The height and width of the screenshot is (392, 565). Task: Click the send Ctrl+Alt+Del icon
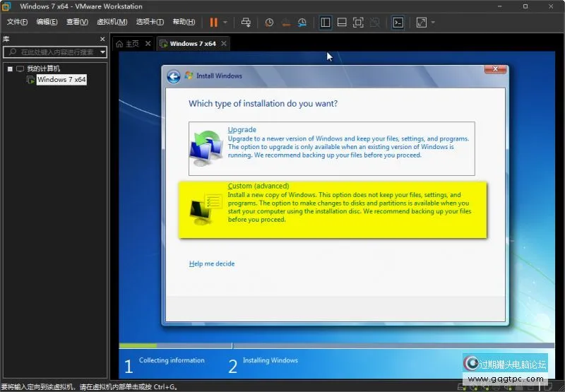(x=246, y=22)
